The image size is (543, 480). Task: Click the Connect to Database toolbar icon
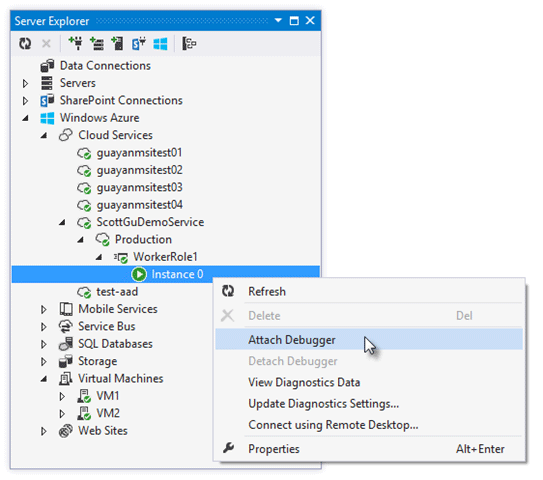[75, 44]
